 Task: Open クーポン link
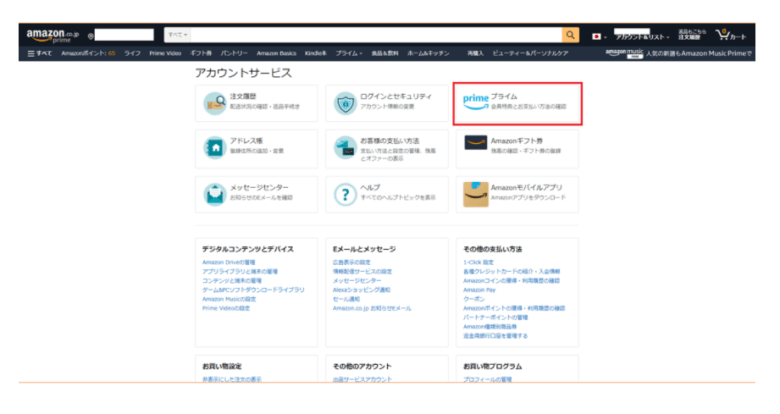(474, 299)
